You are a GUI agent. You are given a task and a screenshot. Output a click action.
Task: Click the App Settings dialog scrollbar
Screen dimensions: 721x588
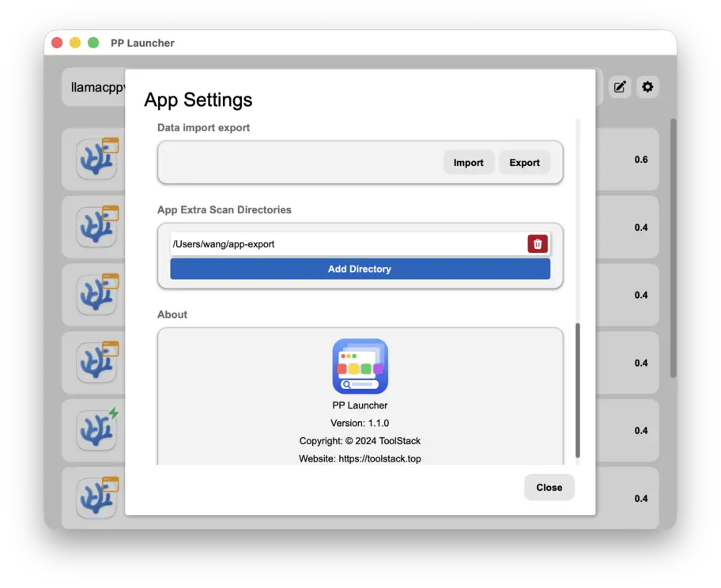(x=578, y=390)
